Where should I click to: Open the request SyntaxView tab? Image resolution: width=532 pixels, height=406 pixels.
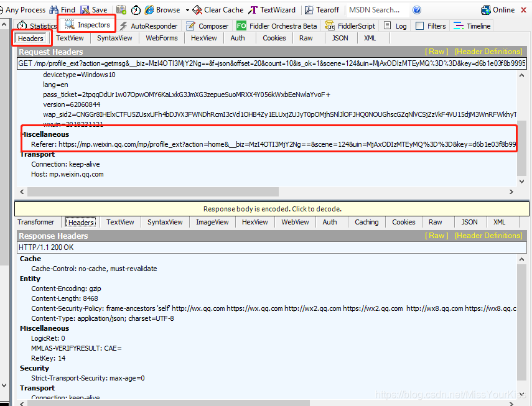tap(114, 38)
